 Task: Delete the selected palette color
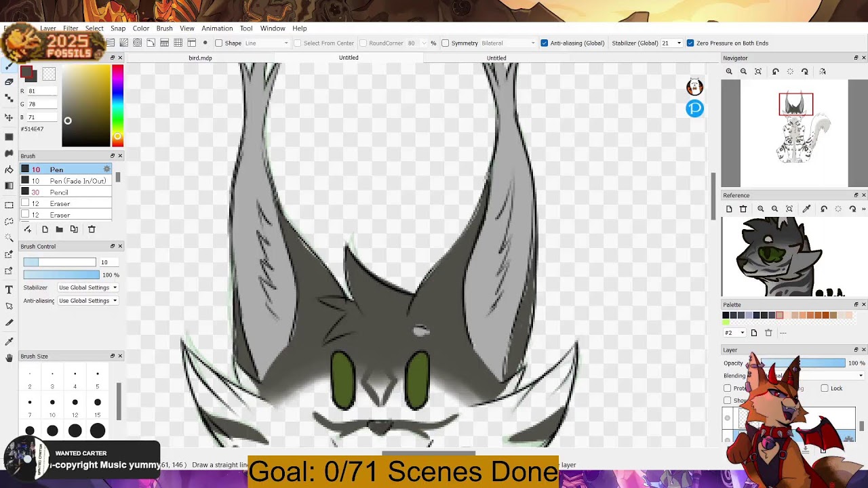tap(768, 333)
